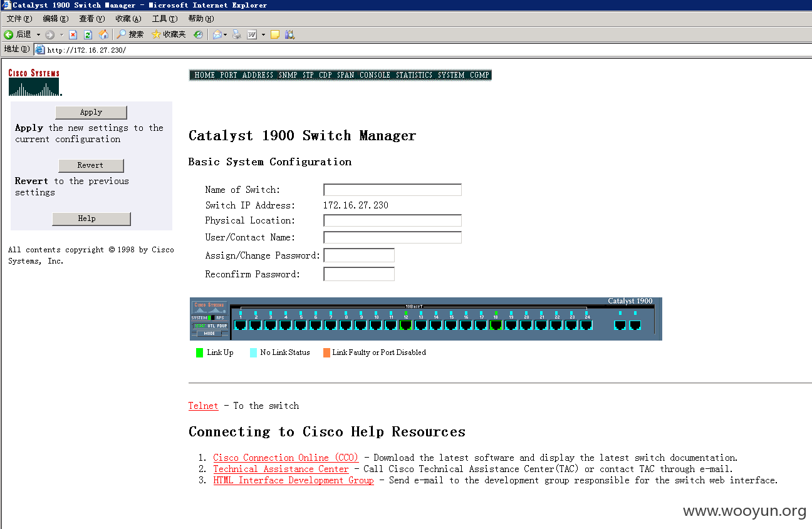The height and width of the screenshot is (529, 812).
Task: Click switch port 20 on the Catalyst image
Action: pyautogui.click(x=526, y=325)
